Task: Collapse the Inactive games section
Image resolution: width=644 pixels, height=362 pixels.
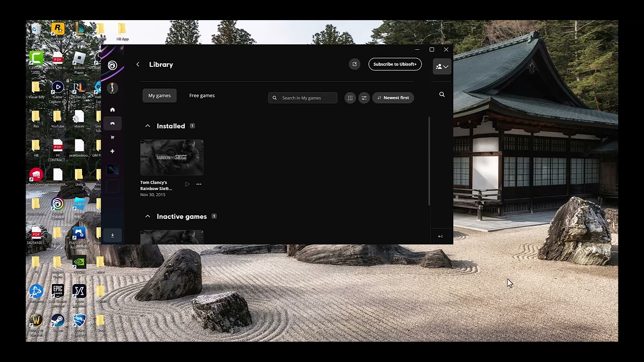Action: coord(147,216)
